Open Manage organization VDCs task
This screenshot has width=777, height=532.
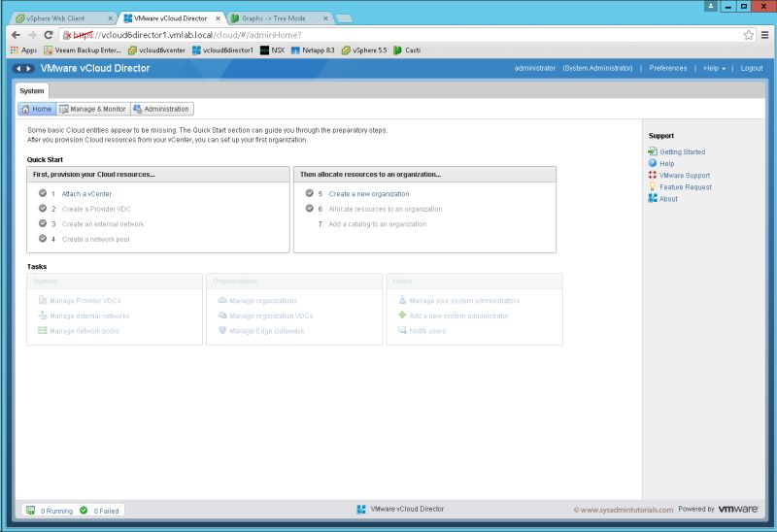[x=266, y=316]
